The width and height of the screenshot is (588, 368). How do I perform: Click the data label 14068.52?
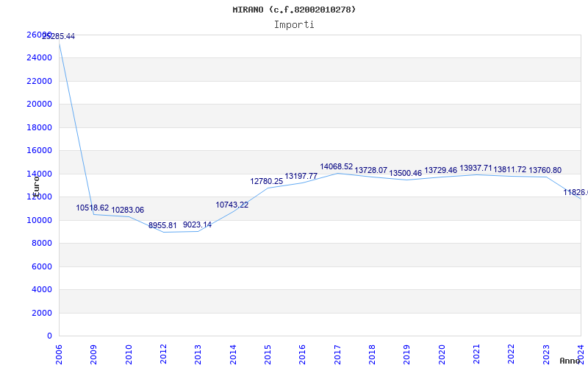[337, 166]
